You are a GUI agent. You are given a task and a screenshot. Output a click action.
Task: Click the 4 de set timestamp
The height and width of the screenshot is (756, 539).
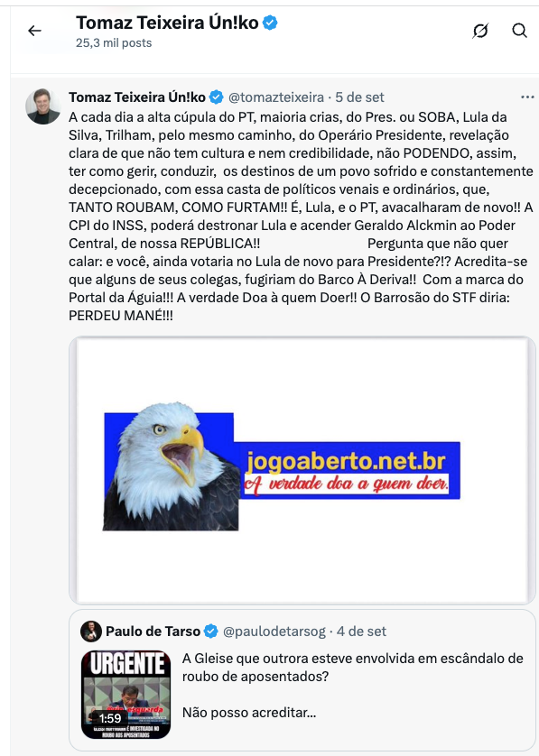click(361, 632)
